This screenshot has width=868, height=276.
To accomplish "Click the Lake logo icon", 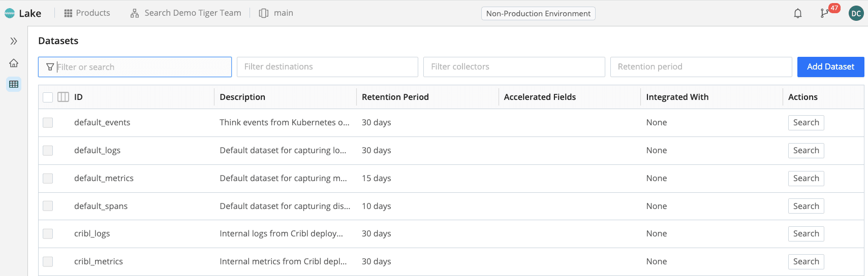I will pos(10,13).
